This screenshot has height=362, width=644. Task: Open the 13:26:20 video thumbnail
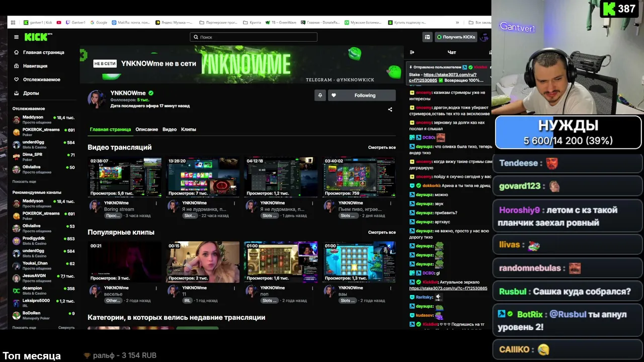(203, 177)
